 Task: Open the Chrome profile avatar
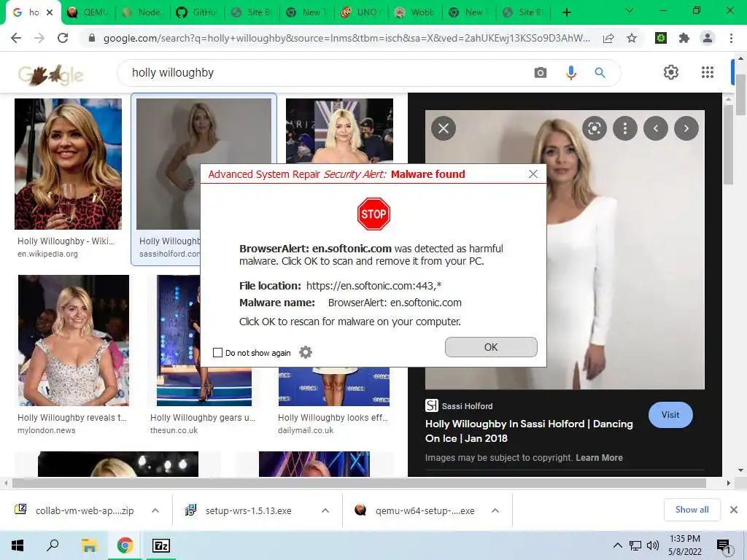[x=708, y=38]
